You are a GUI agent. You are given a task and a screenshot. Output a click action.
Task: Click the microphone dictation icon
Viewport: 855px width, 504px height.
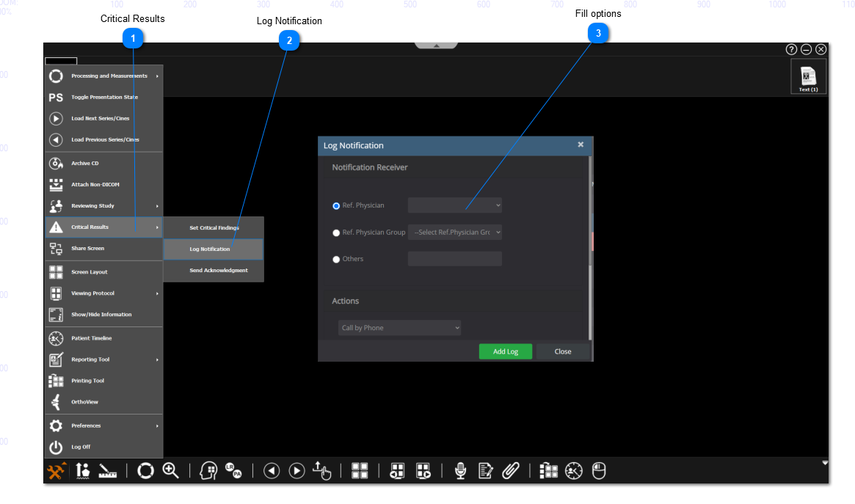460,471
